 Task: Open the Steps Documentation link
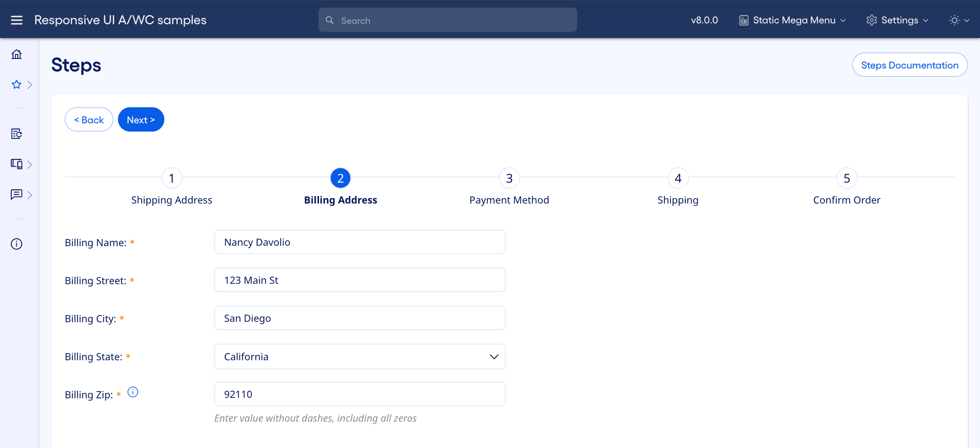pyautogui.click(x=910, y=65)
